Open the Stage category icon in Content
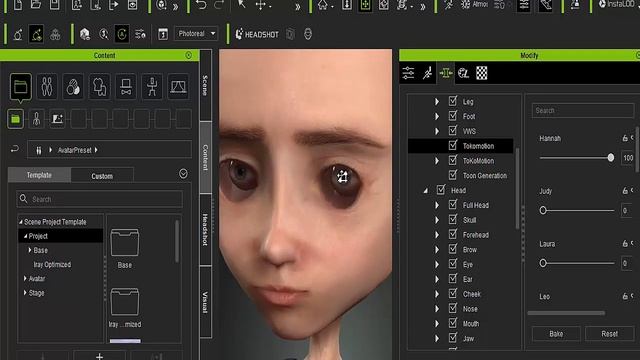Screen dimensions: 640x360 coord(178,87)
